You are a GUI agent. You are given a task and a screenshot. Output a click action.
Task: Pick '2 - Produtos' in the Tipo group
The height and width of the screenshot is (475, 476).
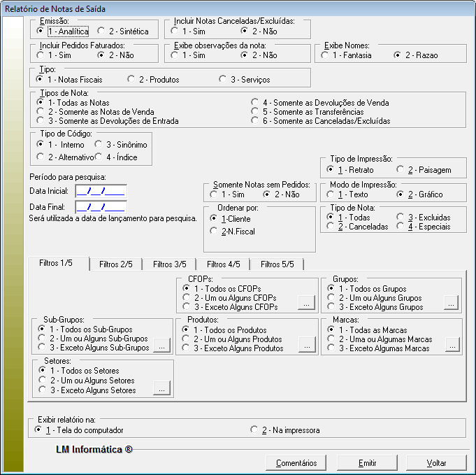pyautogui.click(x=131, y=80)
